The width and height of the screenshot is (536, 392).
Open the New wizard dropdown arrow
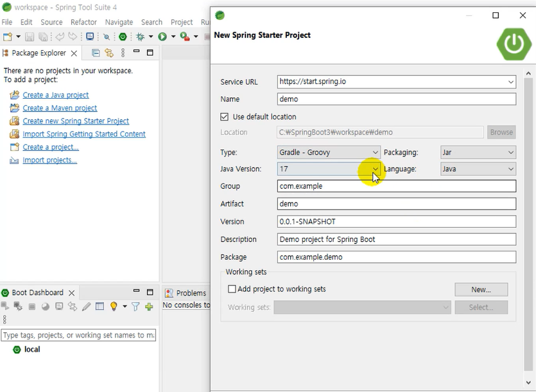(18, 37)
